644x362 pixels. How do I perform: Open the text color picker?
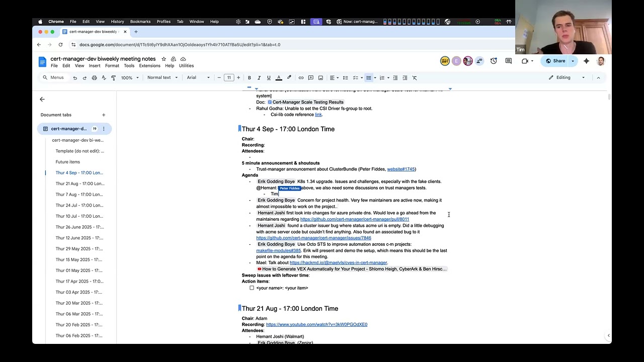click(279, 77)
